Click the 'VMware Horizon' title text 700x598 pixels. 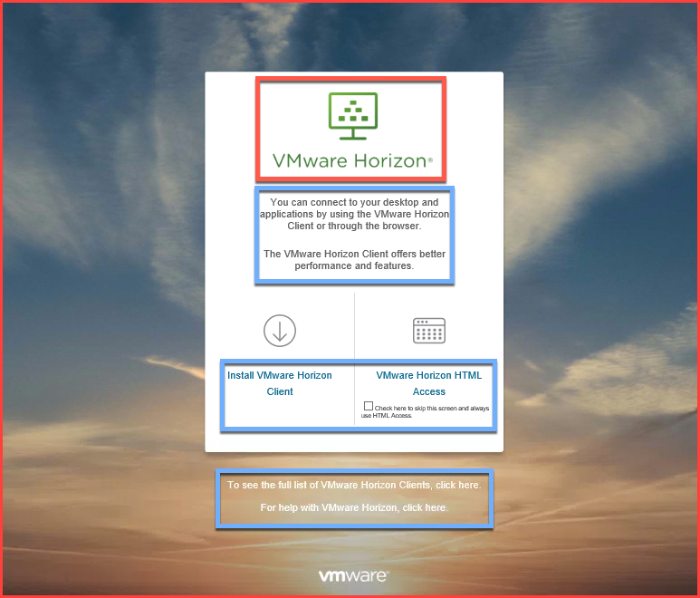[x=352, y=160]
